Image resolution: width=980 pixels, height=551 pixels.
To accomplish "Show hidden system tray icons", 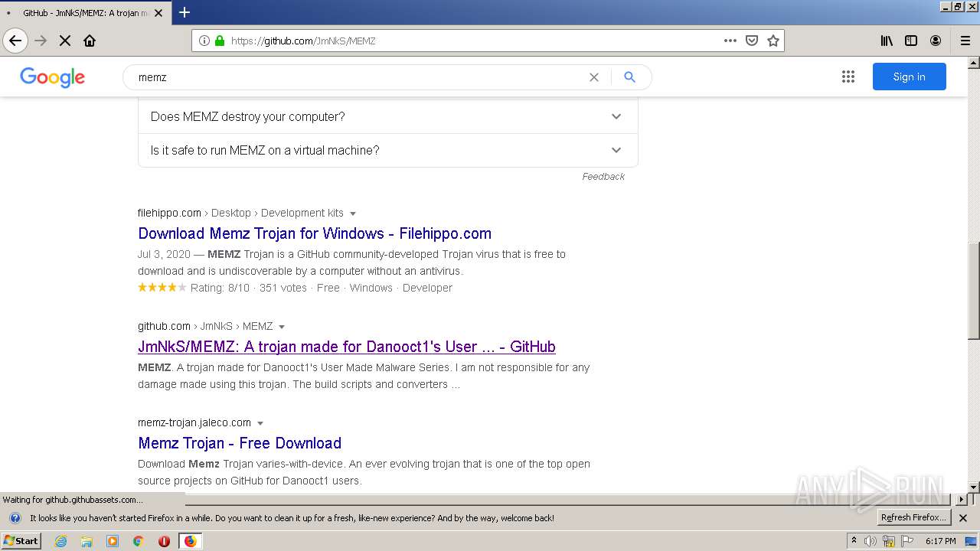I will point(854,541).
